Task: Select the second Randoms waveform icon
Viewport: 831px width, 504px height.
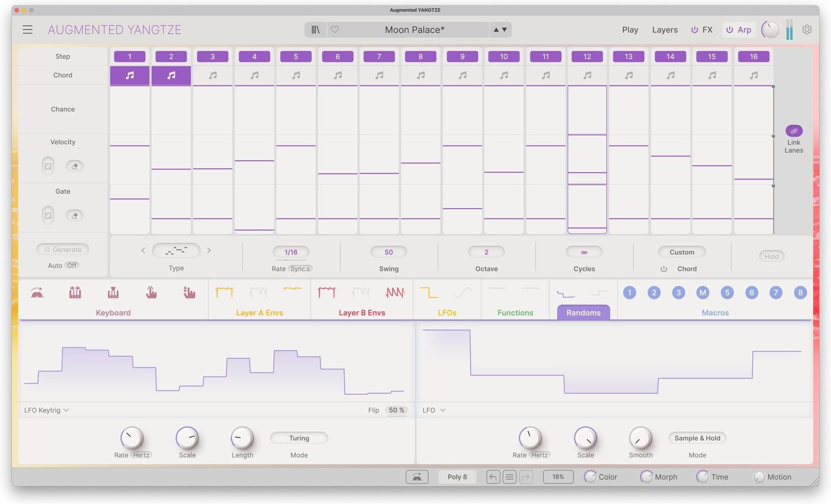Action: tap(599, 292)
